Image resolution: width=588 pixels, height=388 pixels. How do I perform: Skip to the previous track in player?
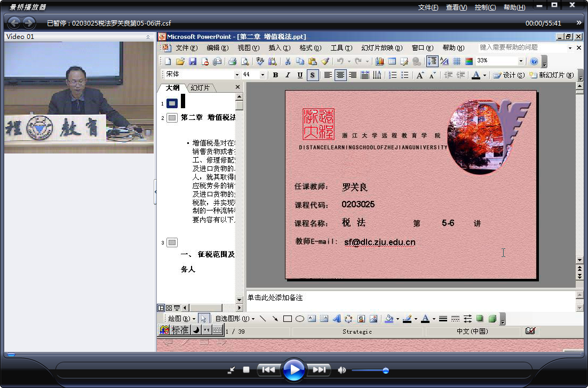click(268, 370)
